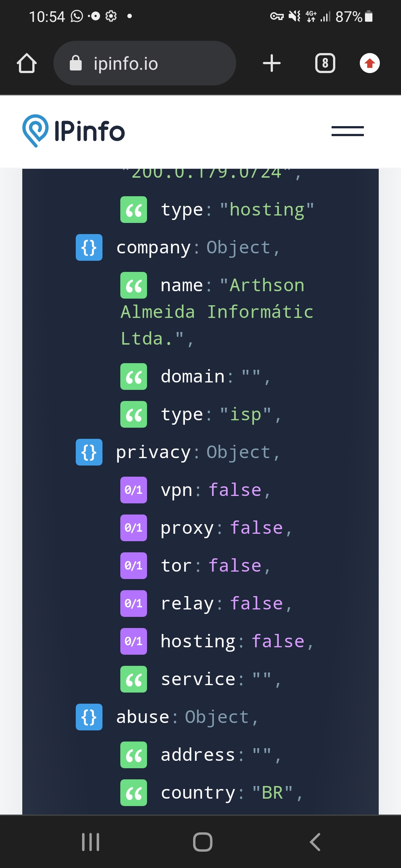Collapse the privacy object braces icon

(89, 452)
